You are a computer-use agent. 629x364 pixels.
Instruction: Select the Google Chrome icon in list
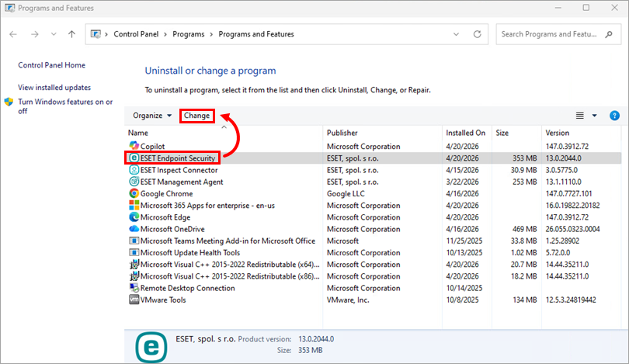click(x=134, y=193)
